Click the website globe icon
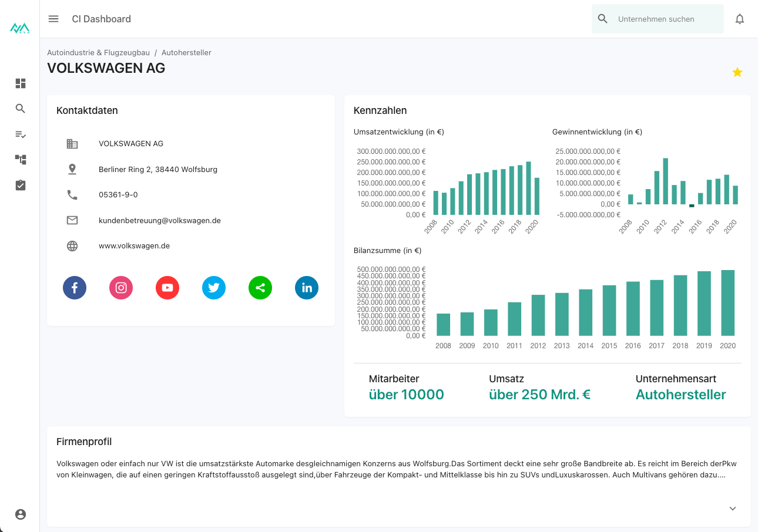Viewport: 758px width, 532px height. (x=72, y=246)
